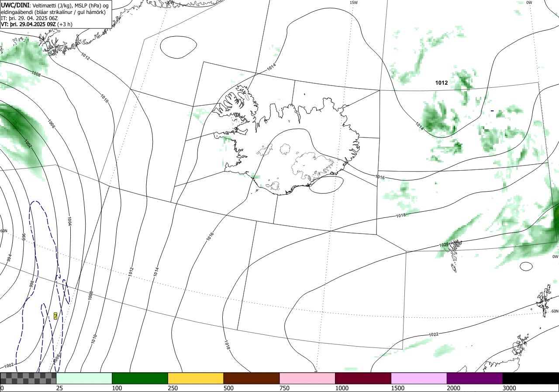Choose the light lilac 1500–2000 legend swatch
Viewport: 559px width, 392px height.
pyautogui.click(x=419, y=378)
